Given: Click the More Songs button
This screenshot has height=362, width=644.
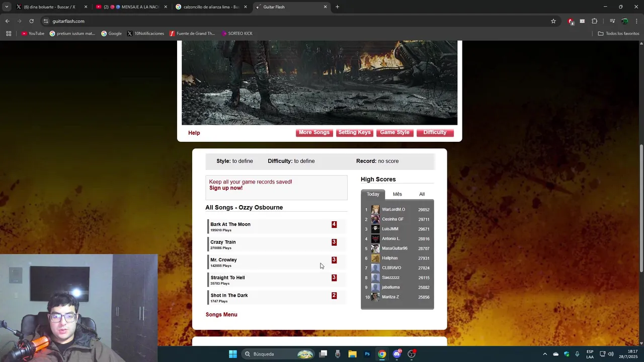Looking at the screenshot, I should 314,133.
